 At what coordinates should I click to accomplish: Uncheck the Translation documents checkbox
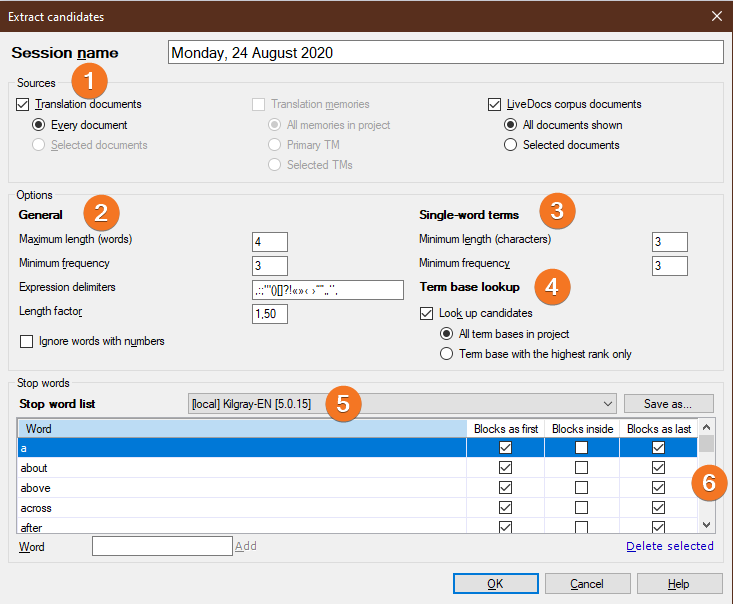point(24,104)
